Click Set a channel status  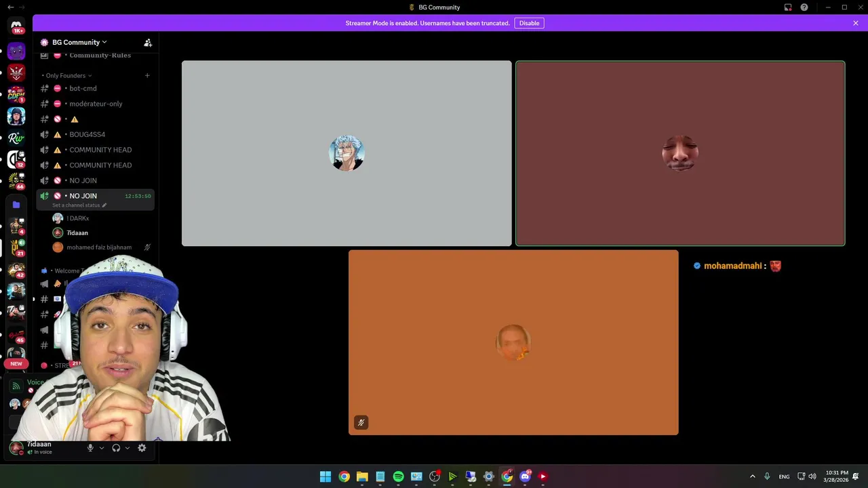(x=79, y=205)
